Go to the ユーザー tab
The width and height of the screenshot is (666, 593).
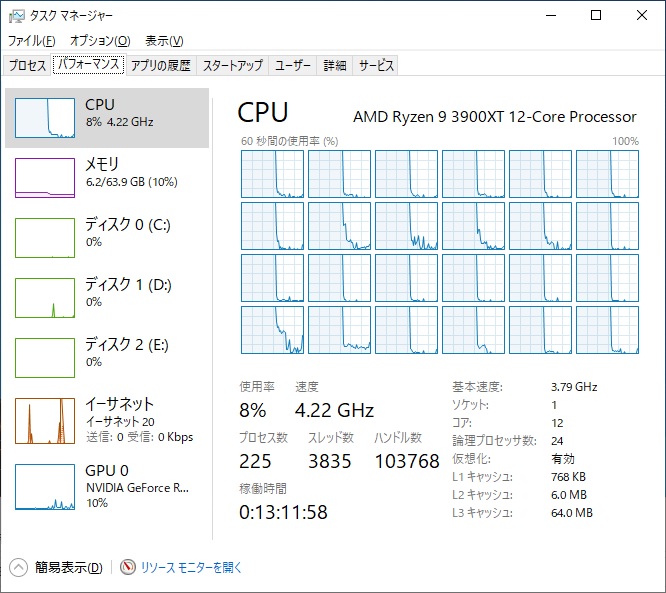point(293,66)
